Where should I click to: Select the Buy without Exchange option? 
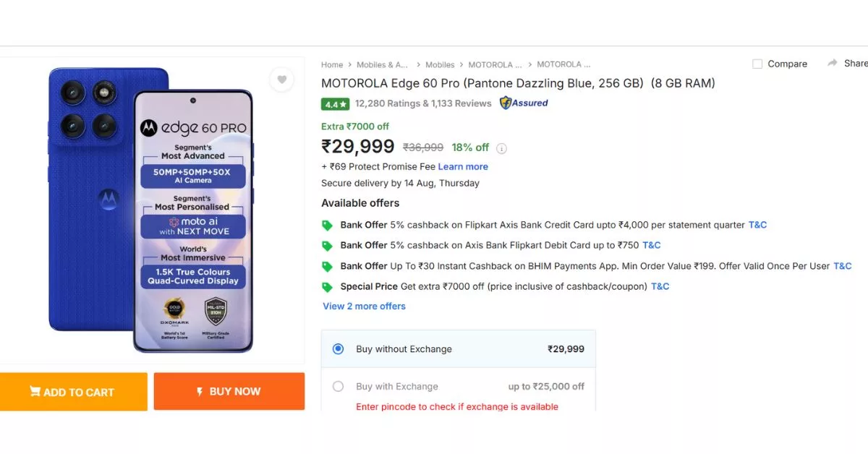337,348
